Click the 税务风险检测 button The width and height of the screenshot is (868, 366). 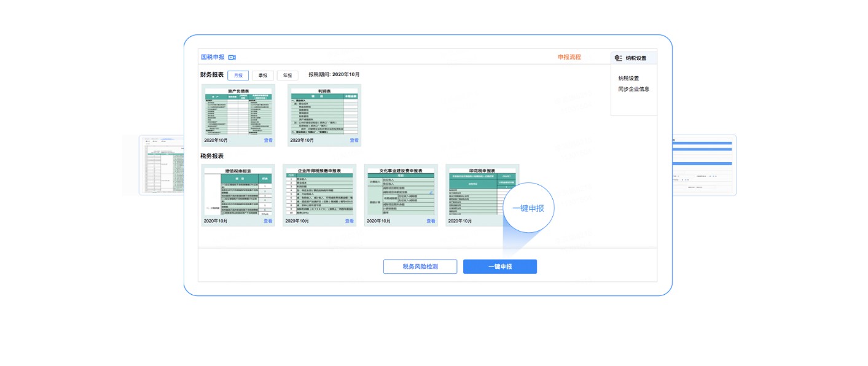coord(420,267)
